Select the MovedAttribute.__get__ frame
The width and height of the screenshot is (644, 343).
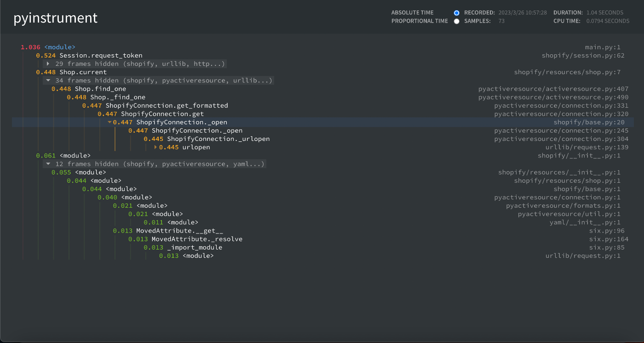pyautogui.click(x=179, y=231)
